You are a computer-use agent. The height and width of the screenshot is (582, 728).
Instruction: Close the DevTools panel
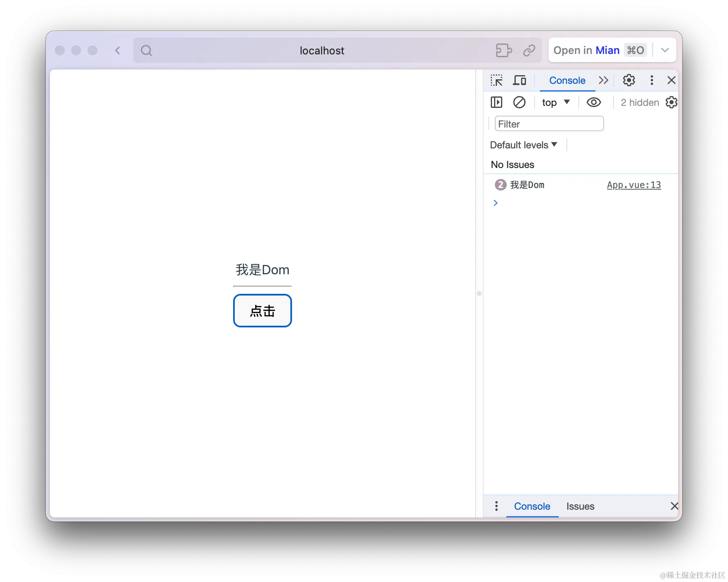[x=672, y=80]
